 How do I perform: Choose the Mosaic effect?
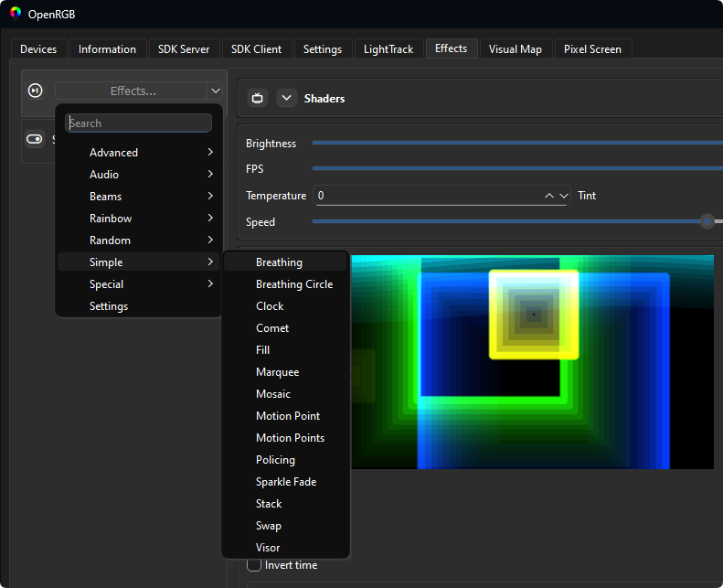tap(285, 394)
